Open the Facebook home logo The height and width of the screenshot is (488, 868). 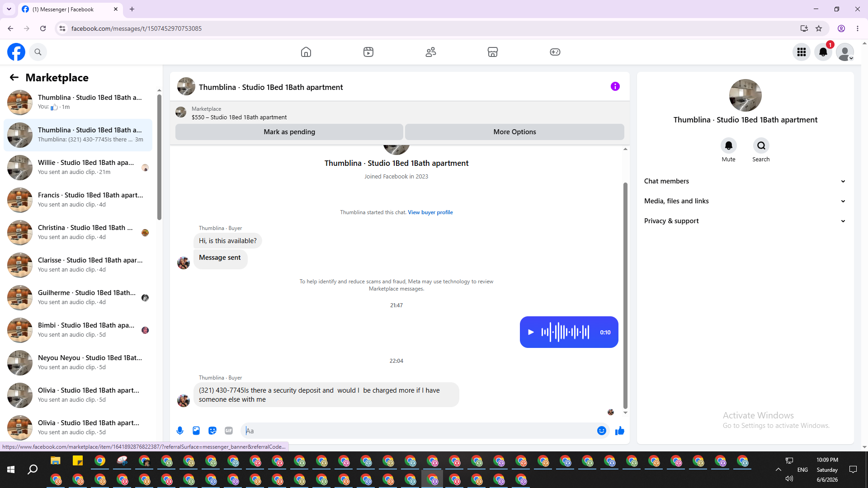pyautogui.click(x=16, y=52)
